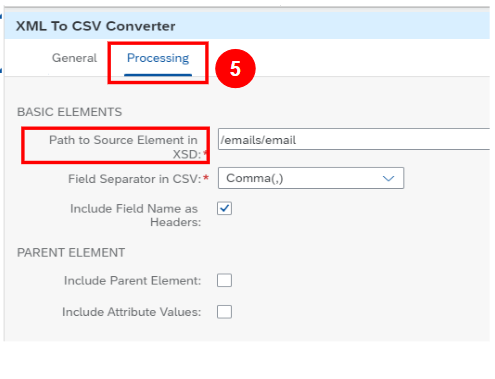Uncheck Include Field Name as Headers checkbox
The image size is (495, 379).
click(224, 208)
